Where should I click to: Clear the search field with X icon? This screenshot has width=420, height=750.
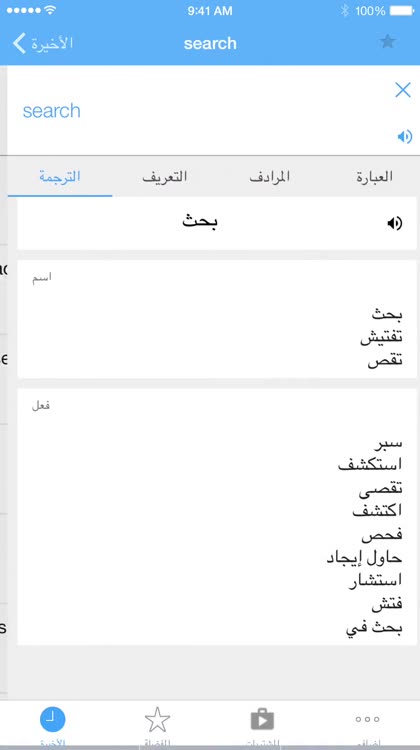tap(403, 89)
